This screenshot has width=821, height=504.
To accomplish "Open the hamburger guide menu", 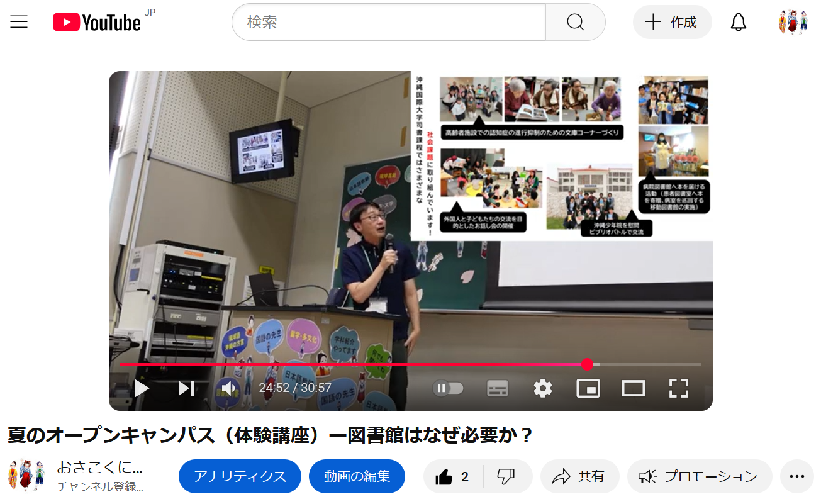I will pyautogui.click(x=19, y=23).
